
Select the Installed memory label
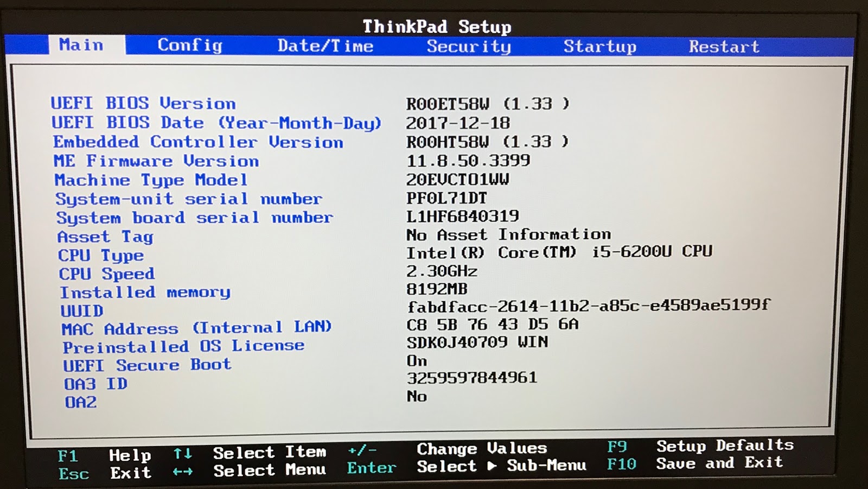[145, 293]
